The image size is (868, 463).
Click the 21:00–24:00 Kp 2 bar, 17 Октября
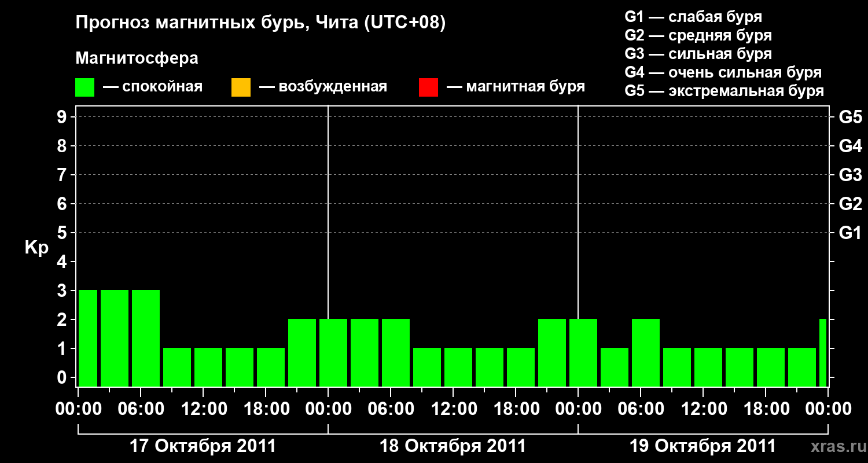tap(302, 352)
